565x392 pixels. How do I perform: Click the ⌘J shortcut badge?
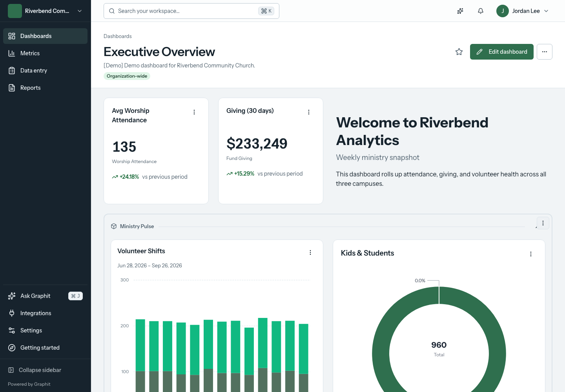coord(75,296)
